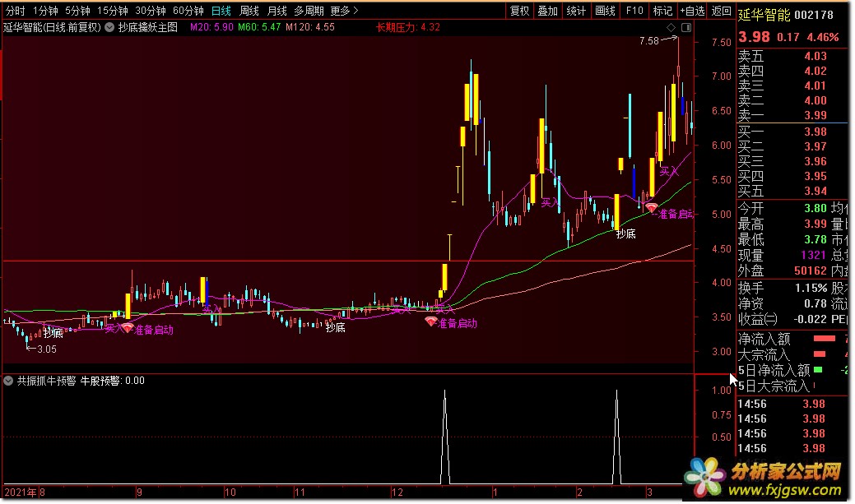Click the 叠加 overlay button
This screenshot has width=855, height=504.
point(547,11)
